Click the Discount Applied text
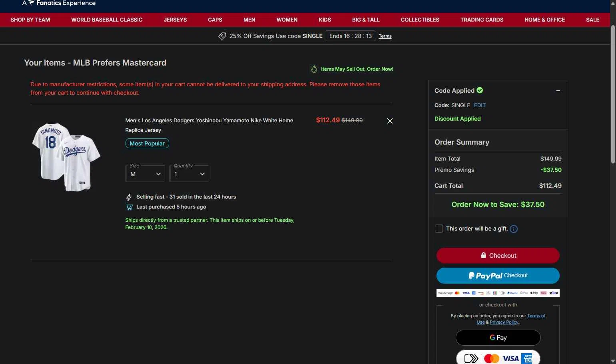 457,119
